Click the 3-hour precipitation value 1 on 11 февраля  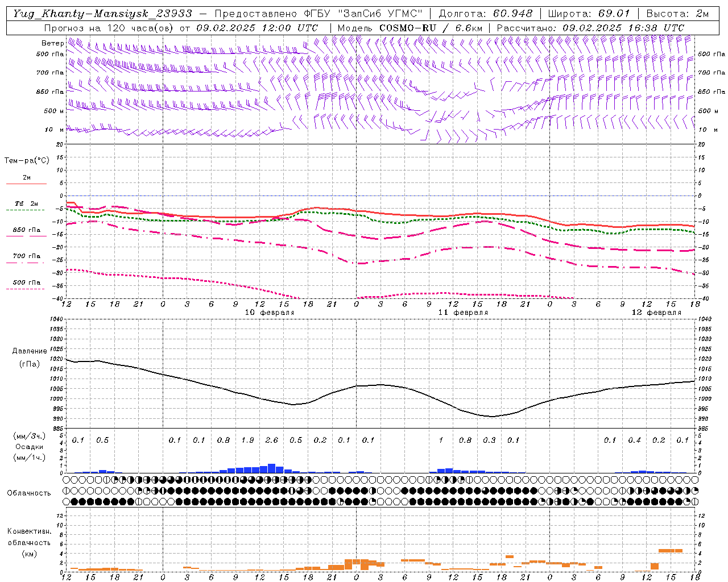pyautogui.click(x=441, y=440)
